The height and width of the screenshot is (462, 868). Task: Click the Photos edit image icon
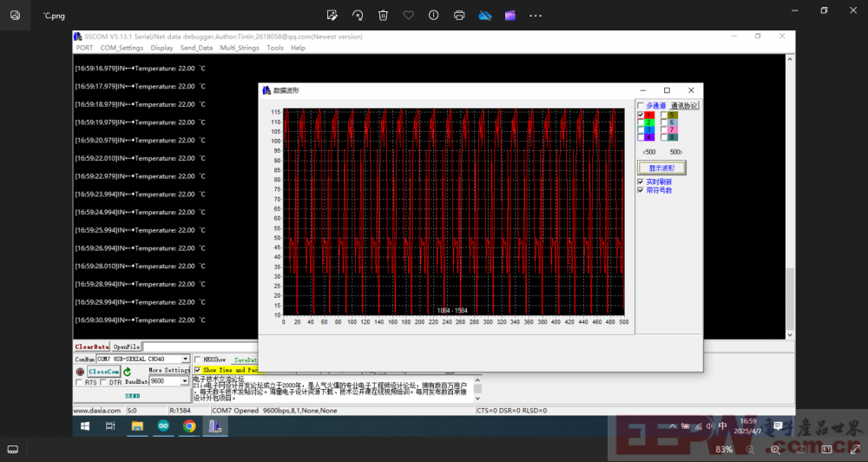(x=332, y=16)
